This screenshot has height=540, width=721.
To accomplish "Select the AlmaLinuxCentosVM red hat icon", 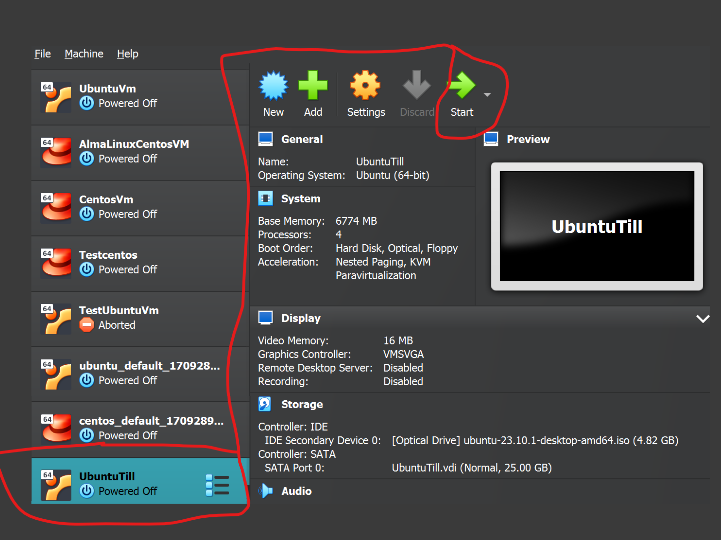I will (x=56, y=152).
